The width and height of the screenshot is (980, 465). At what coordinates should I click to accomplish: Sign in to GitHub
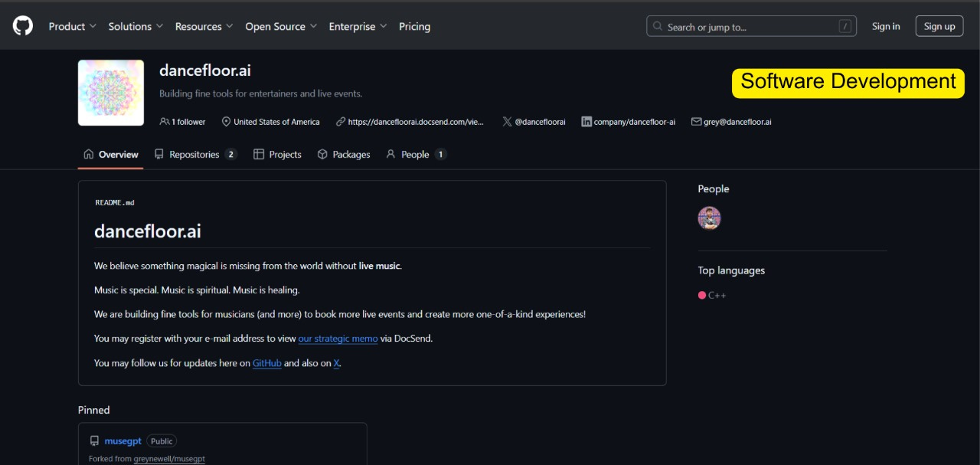[886, 26]
